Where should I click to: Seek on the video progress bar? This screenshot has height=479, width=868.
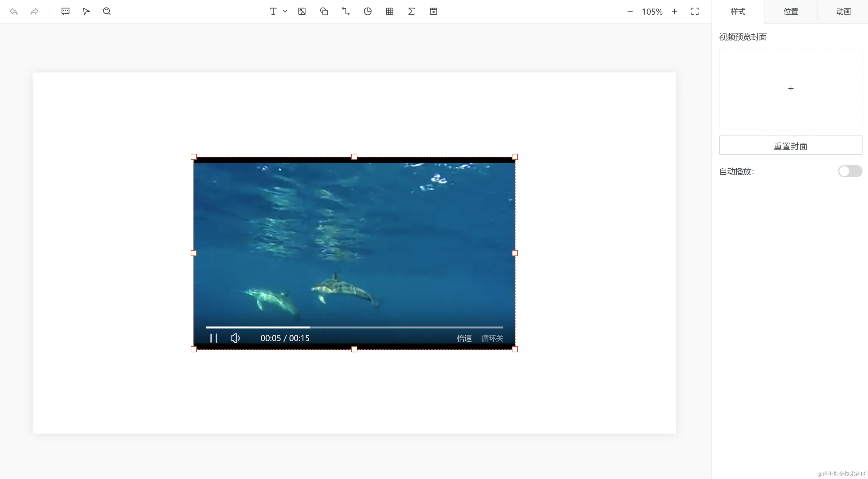click(x=354, y=327)
